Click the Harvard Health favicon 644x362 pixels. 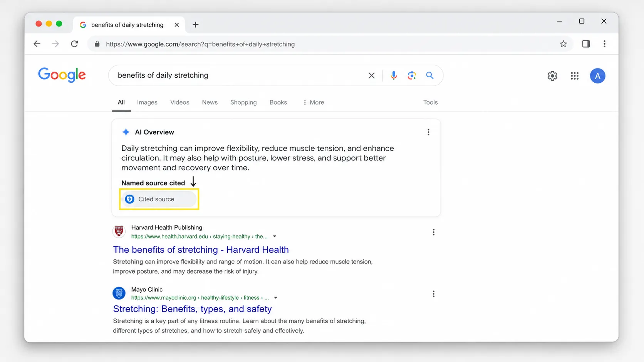click(x=119, y=231)
